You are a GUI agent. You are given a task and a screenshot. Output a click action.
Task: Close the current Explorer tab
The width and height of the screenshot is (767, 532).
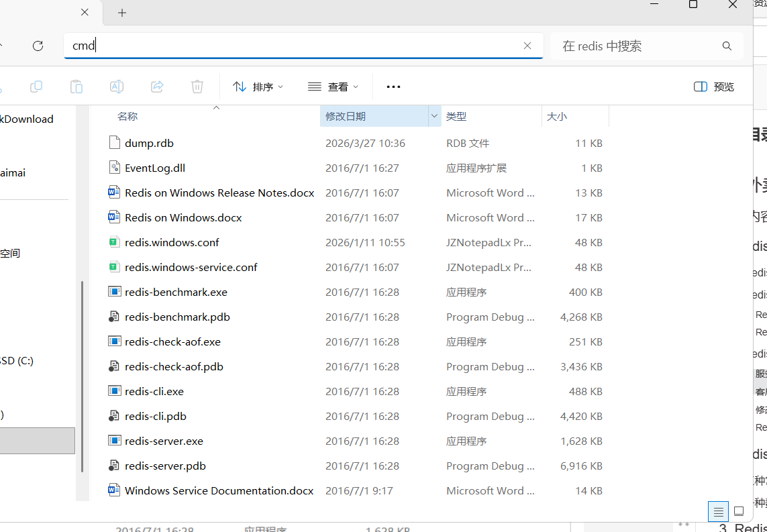point(85,12)
